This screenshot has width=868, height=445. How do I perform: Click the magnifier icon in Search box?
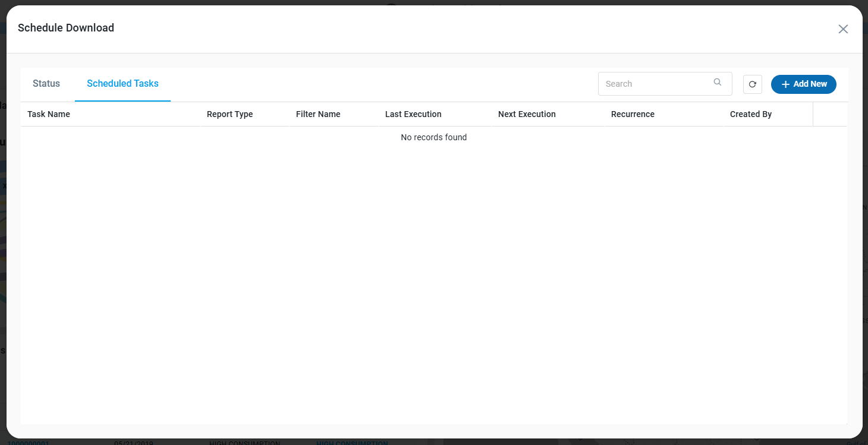pos(718,83)
